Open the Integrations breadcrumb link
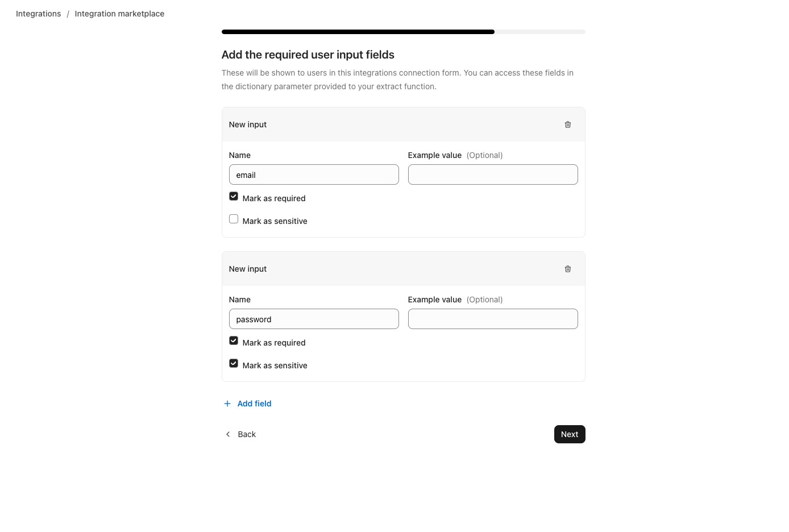789x532 pixels. (x=38, y=14)
